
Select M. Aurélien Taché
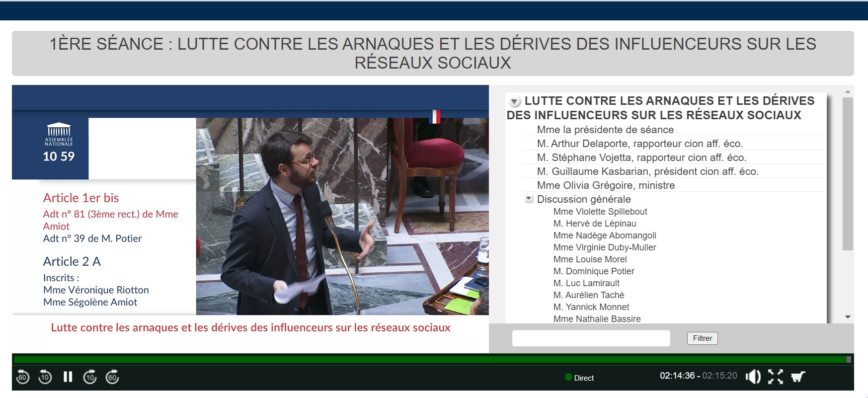click(x=589, y=295)
